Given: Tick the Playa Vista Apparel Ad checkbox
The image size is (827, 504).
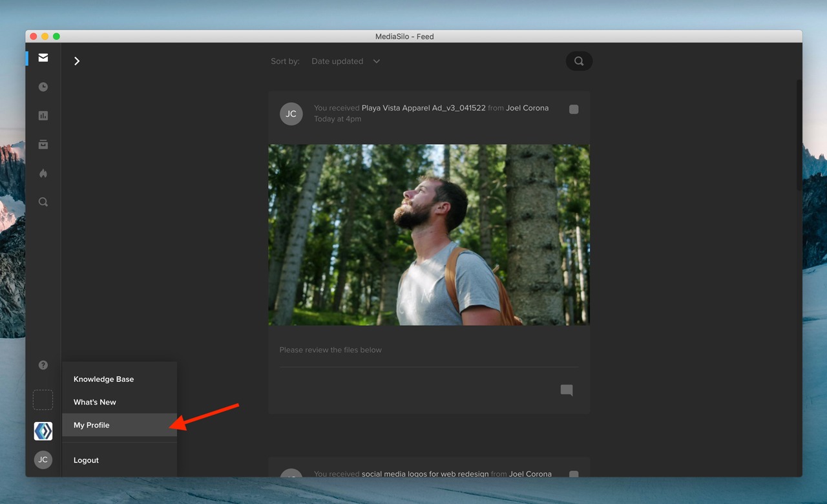Looking at the screenshot, I should (574, 109).
